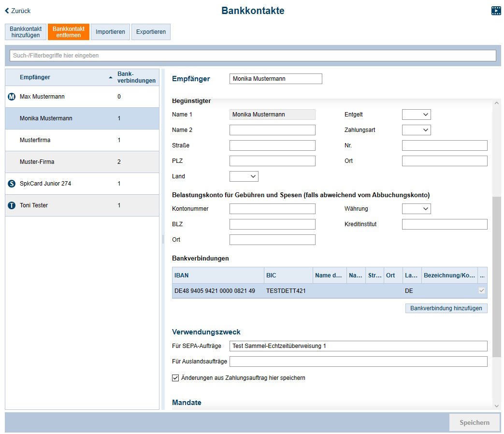
Task: Click the splitter handle between list and details
Action: pos(163,239)
